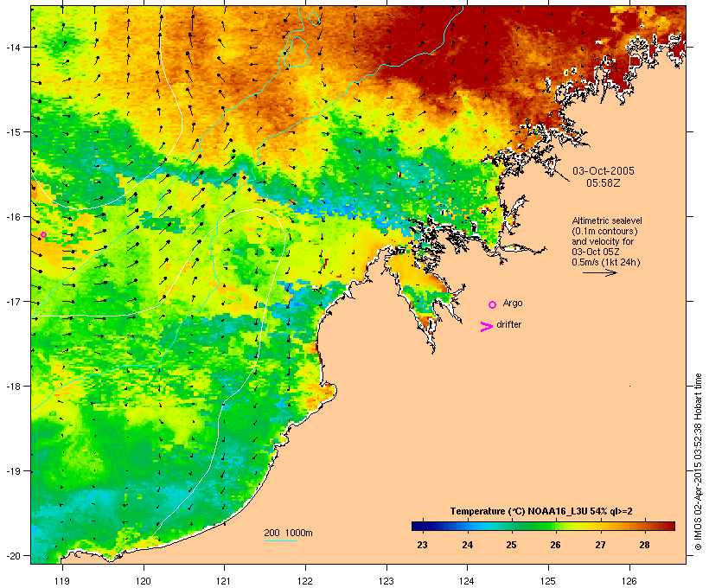Click the -15 latitude axis label
Screen dimensions: 709x588
(12, 132)
